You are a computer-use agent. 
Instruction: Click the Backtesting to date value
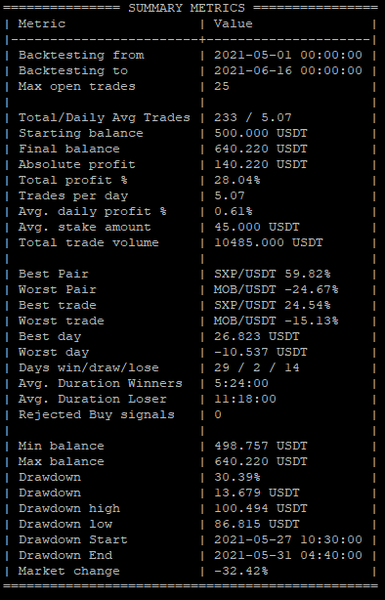click(x=288, y=71)
